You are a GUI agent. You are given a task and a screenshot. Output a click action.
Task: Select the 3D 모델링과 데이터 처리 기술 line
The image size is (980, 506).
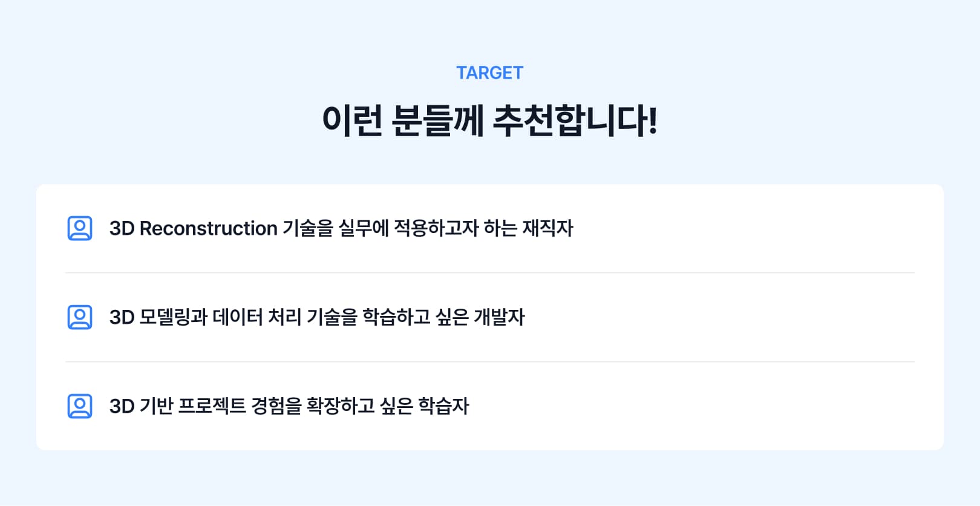point(317,317)
